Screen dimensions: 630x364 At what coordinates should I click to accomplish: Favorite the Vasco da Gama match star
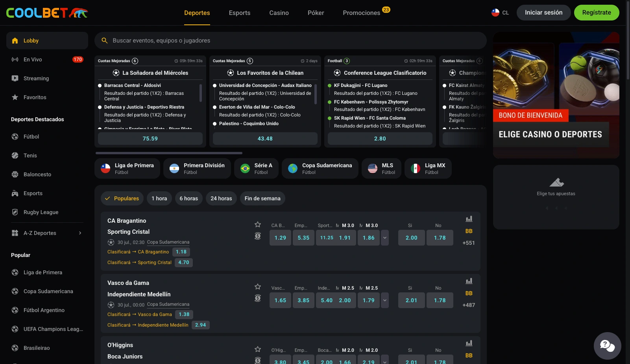coord(258,286)
